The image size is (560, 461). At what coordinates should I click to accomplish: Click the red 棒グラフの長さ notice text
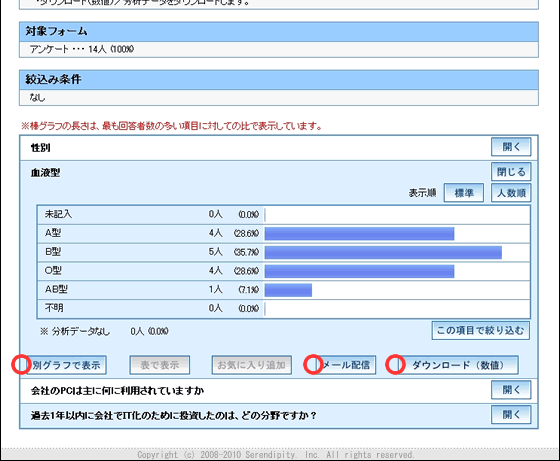[172, 126]
